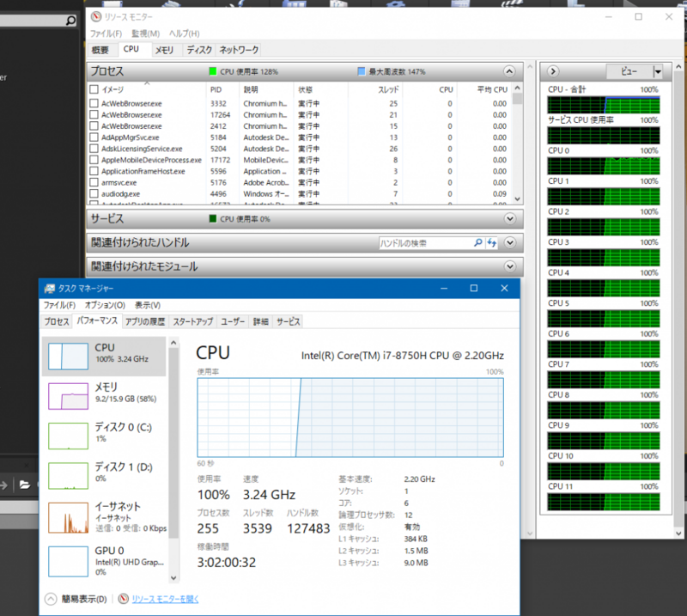Click the Task Manager title bar icon
Image resolution: width=687 pixels, height=616 pixels.
pyautogui.click(x=50, y=288)
